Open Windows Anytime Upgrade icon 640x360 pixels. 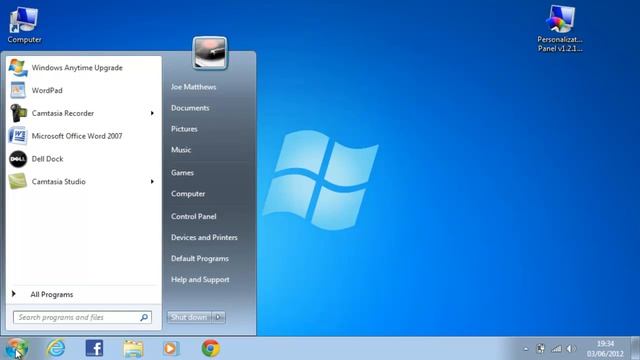[x=18, y=68]
